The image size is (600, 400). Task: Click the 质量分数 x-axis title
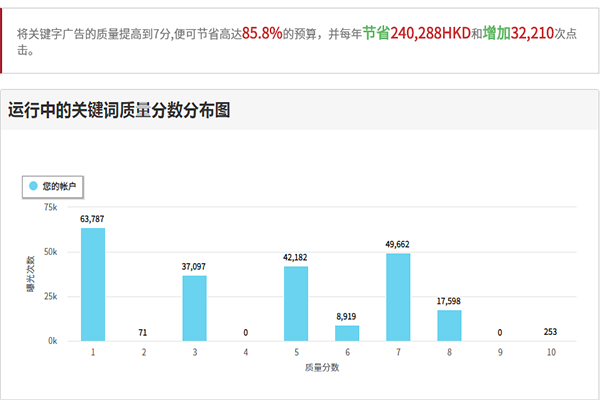(321, 367)
